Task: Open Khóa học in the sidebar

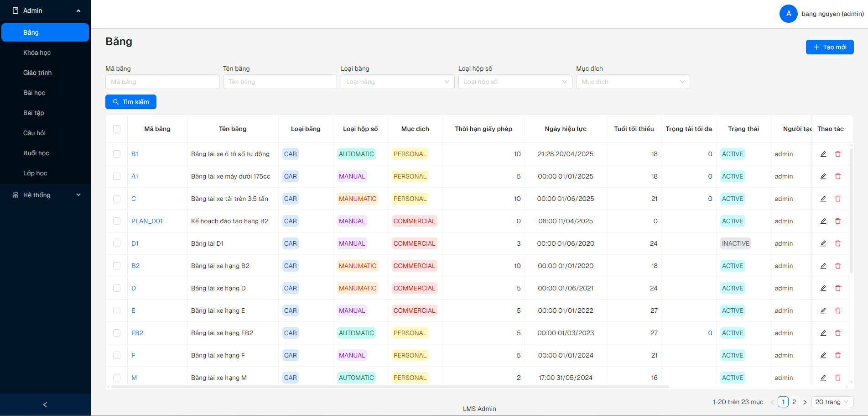Action: [37, 53]
